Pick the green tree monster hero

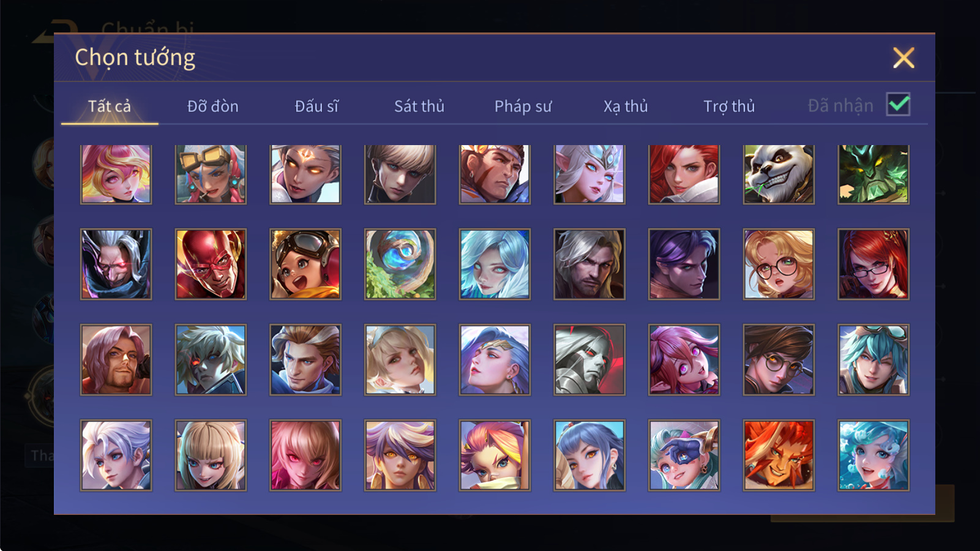873,174
